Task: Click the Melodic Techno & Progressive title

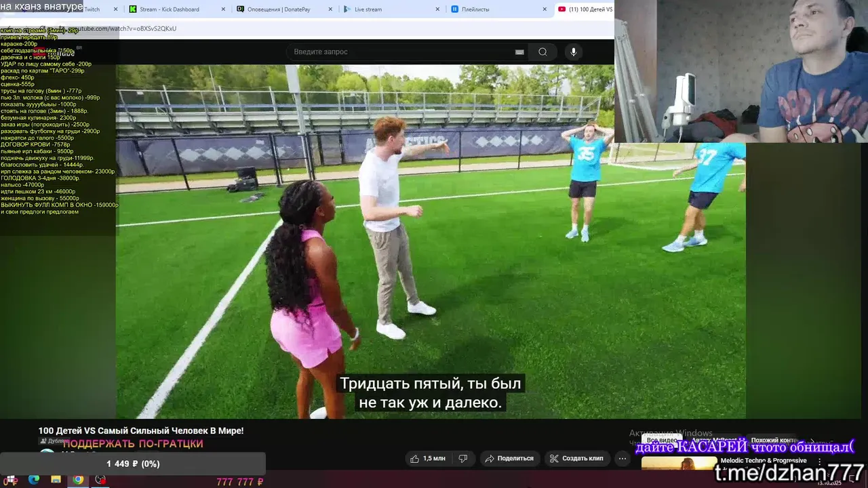Action: pos(763,461)
